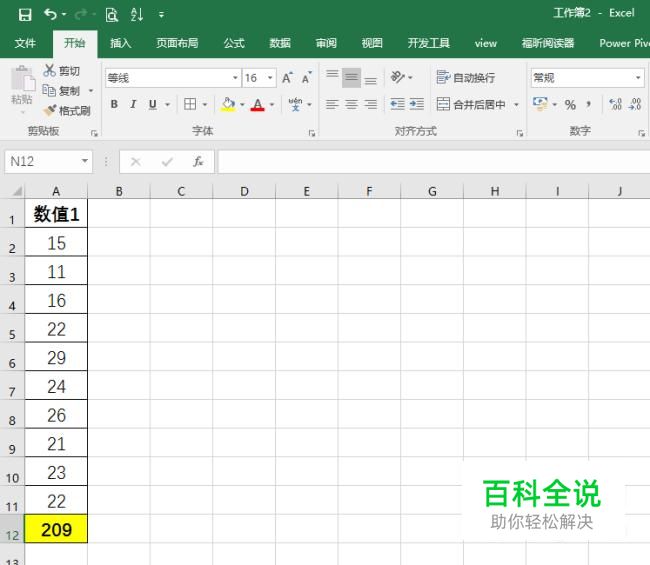Switch to the 插入 ribbon tab
This screenshot has height=565, width=650.
(121, 43)
